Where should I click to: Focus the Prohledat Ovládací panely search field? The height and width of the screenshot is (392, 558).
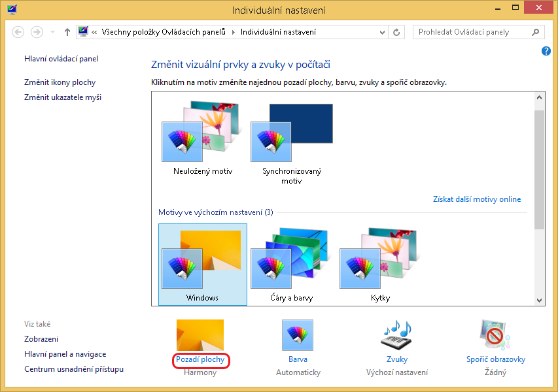point(471,32)
